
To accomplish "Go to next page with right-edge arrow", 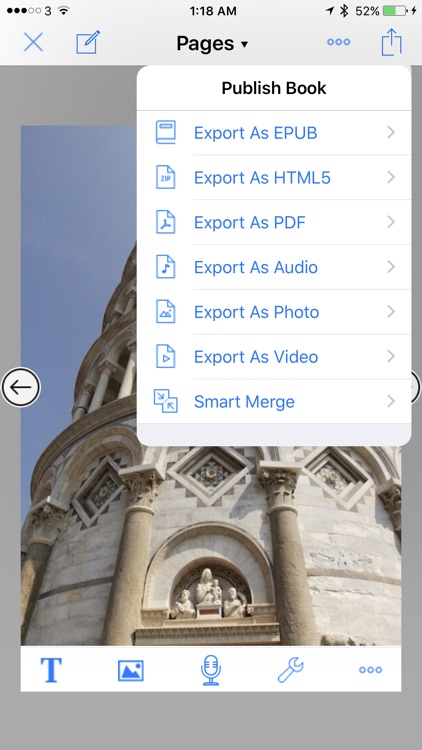I will (x=416, y=387).
